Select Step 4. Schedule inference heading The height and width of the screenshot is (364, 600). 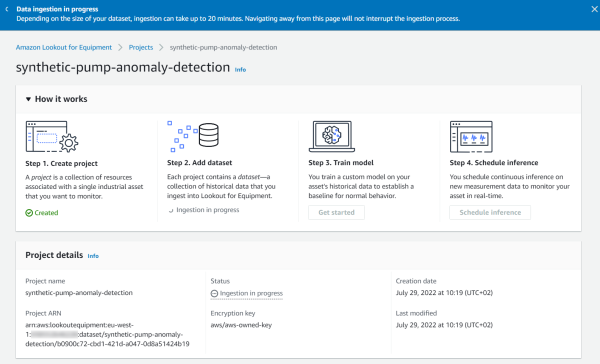[x=494, y=162]
